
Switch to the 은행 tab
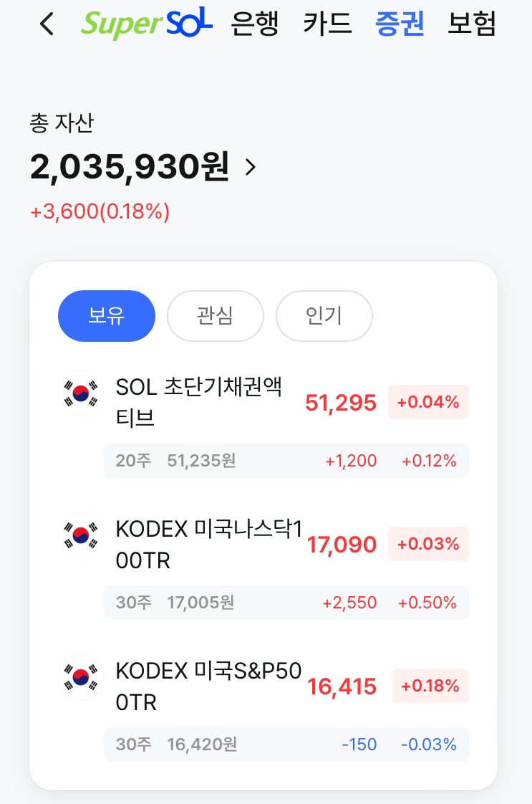tap(255, 24)
